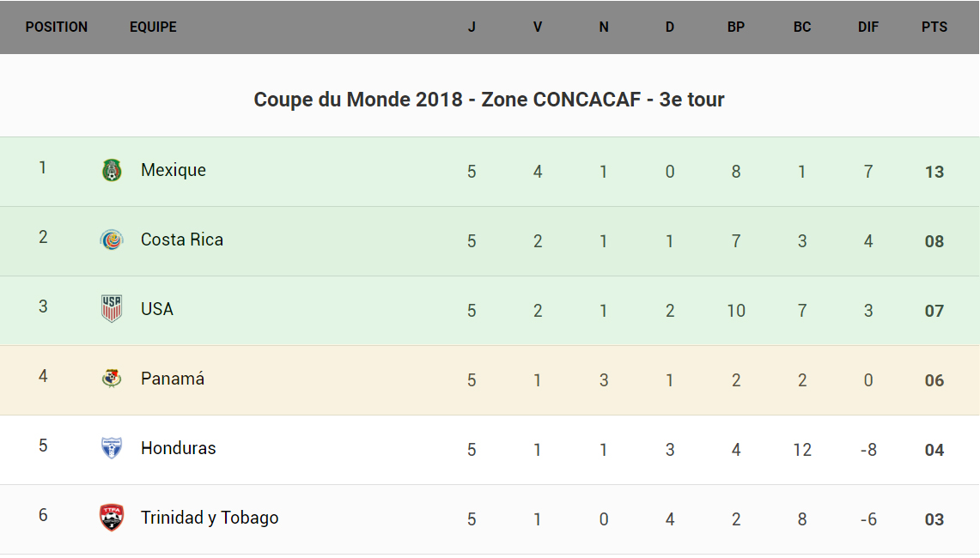This screenshot has width=980, height=558.
Task: Click the Honduras team crest icon
Action: tap(112, 447)
